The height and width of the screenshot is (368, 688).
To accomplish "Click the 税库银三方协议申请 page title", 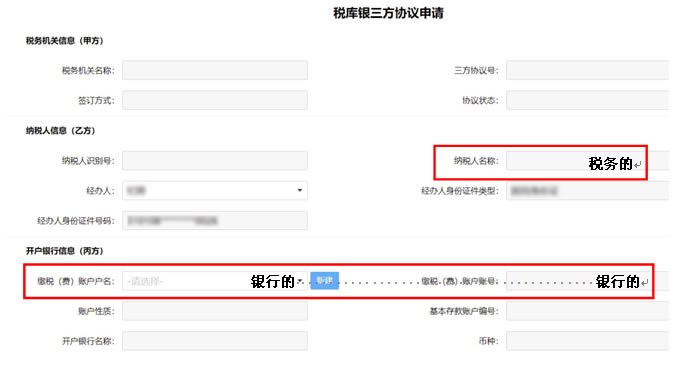I will 388,13.
